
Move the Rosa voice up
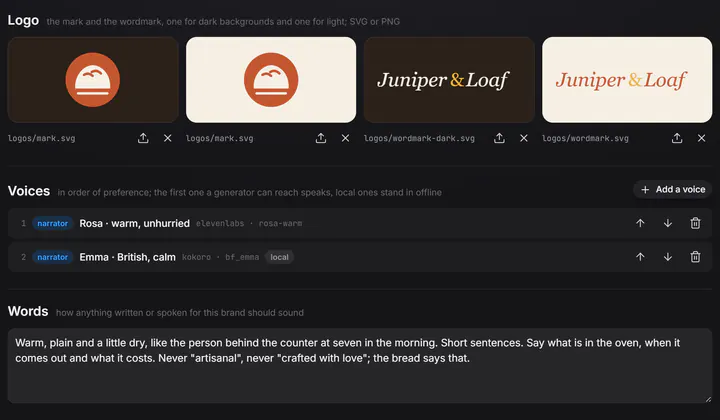point(640,223)
